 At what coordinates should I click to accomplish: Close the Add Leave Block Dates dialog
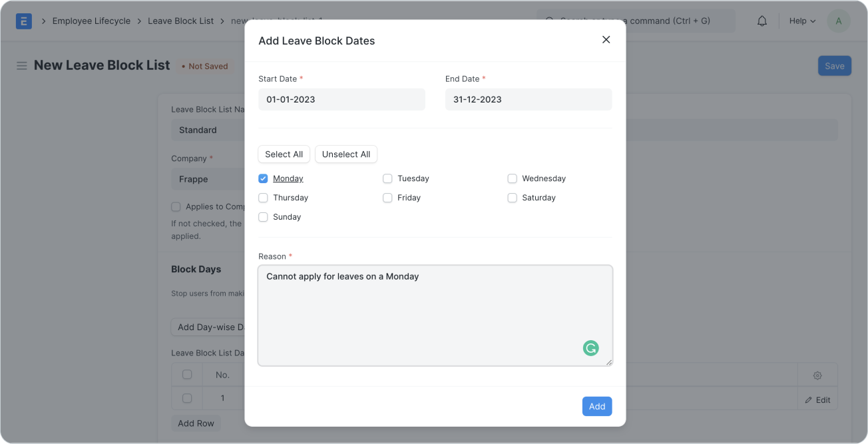(x=606, y=40)
